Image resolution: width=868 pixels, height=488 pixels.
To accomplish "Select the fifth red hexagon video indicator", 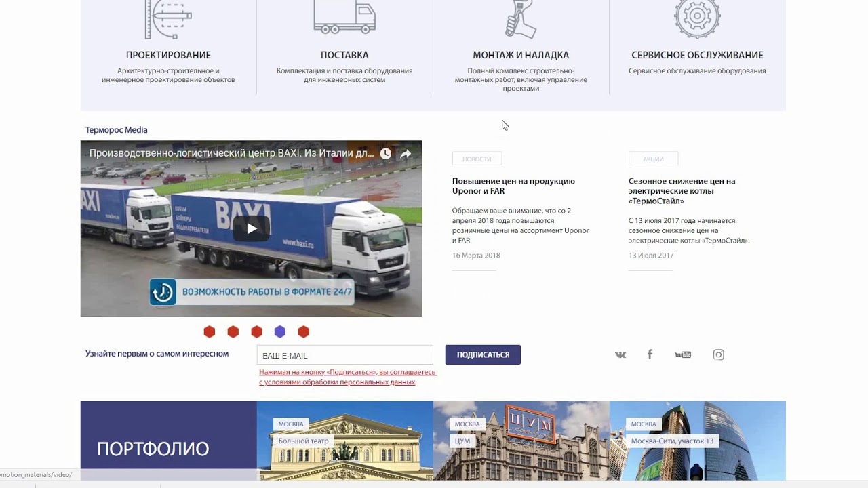I will [x=304, y=331].
